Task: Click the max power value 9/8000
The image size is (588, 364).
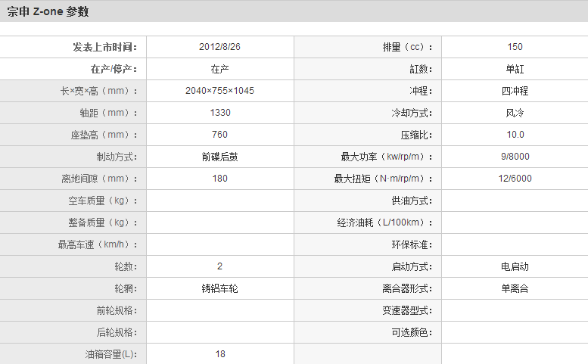Action: click(x=515, y=157)
